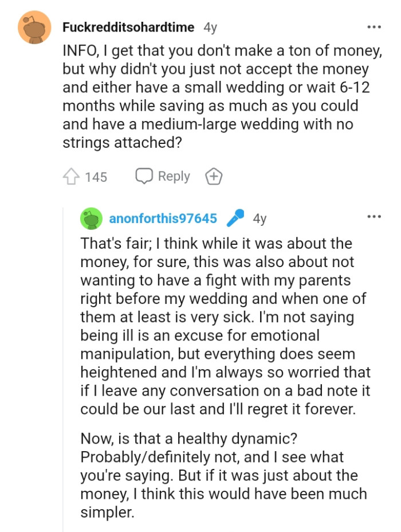The width and height of the screenshot is (401, 532).
Task: Click the 4y timestamp beside the microphone icon
Action: coord(261,218)
